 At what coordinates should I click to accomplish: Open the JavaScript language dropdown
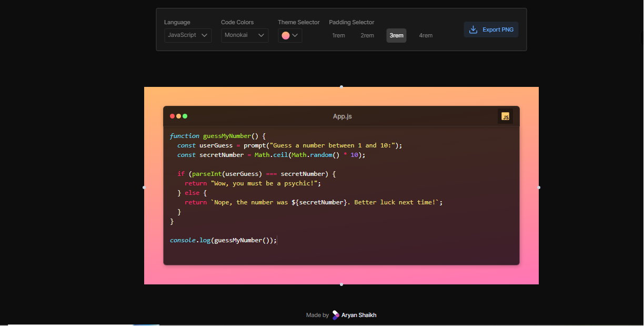click(x=188, y=35)
